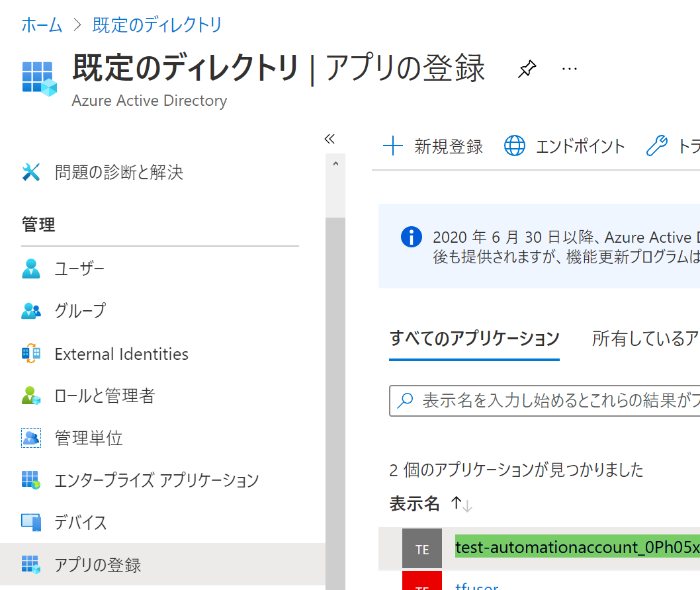
Task: Click the グループ group icon
Action: [x=31, y=311]
